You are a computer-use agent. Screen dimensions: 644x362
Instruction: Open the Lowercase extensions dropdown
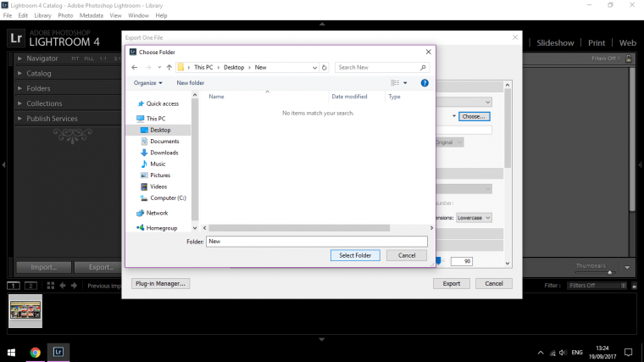[x=474, y=218]
